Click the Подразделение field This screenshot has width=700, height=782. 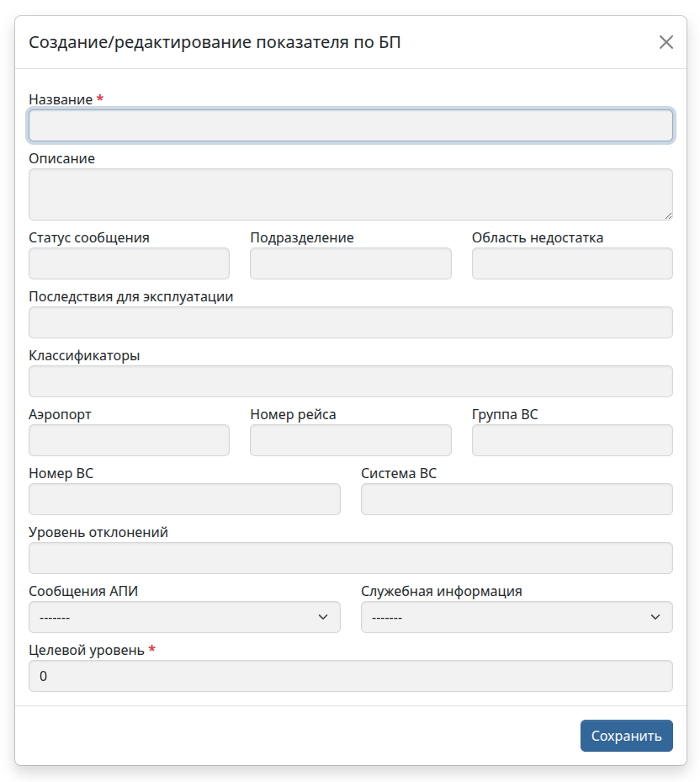click(x=350, y=263)
